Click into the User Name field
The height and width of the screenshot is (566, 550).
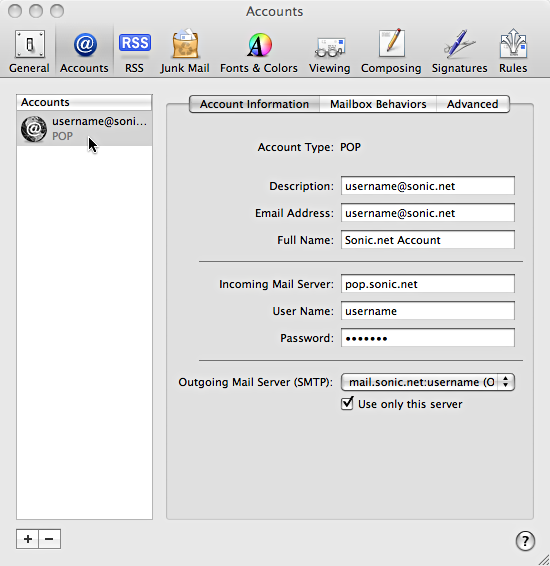[428, 311]
